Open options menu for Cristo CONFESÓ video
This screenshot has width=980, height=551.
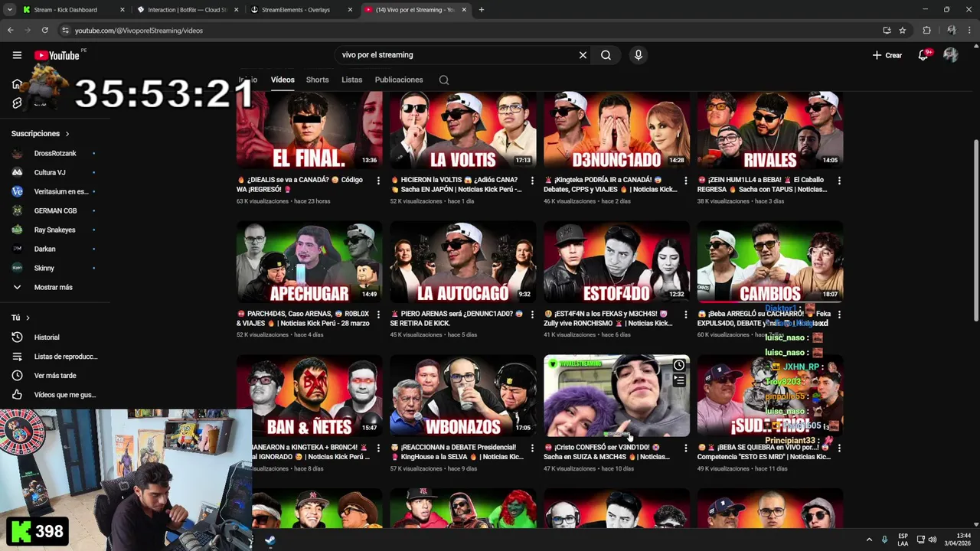685,448
